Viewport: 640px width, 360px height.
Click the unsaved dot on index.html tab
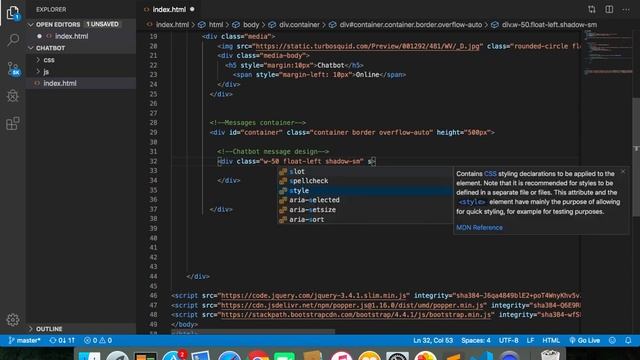pyautogui.click(x=192, y=9)
